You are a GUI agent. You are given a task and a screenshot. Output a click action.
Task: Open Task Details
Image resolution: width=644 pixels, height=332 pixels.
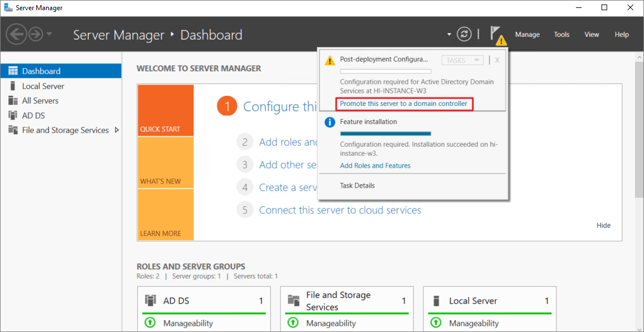[357, 185]
